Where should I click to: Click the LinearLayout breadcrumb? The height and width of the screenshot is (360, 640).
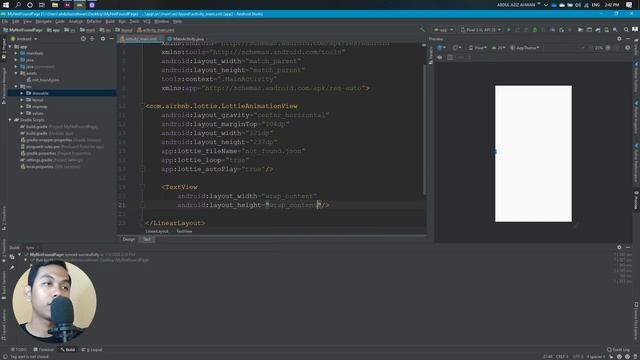tap(157, 231)
